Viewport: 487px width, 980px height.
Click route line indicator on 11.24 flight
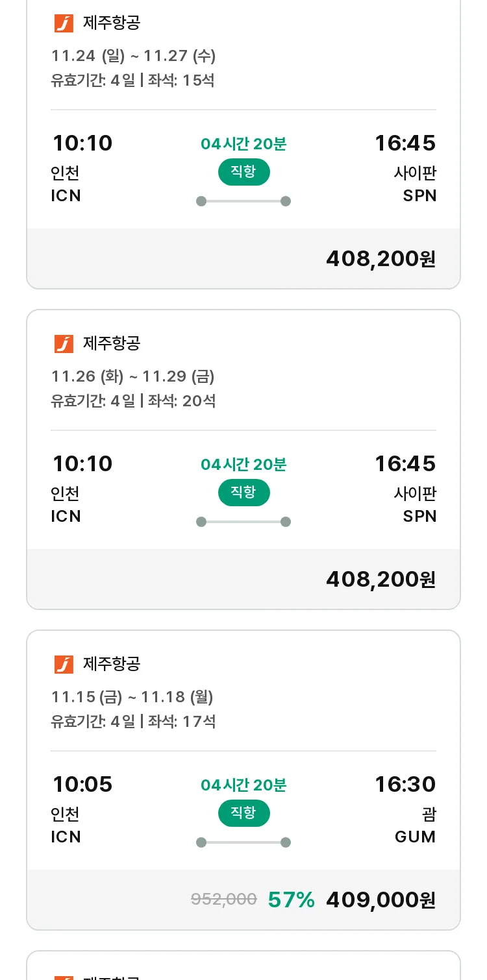click(243, 201)
